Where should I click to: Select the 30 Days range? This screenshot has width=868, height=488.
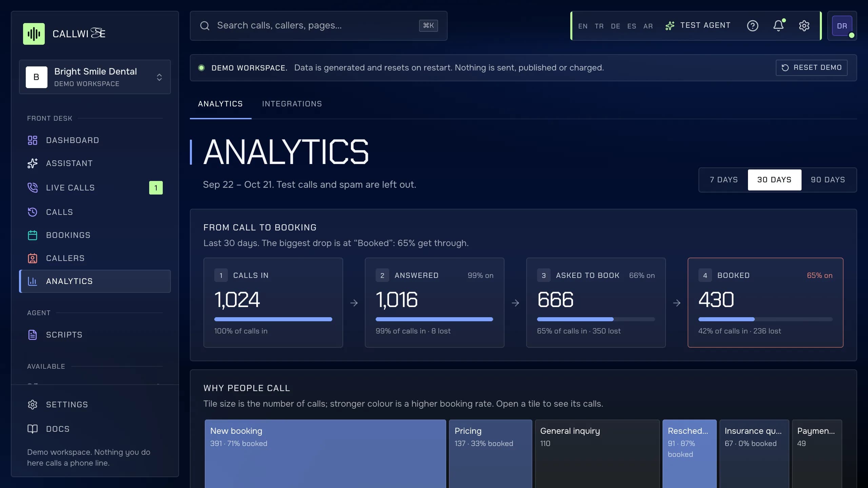click(774, 180)
